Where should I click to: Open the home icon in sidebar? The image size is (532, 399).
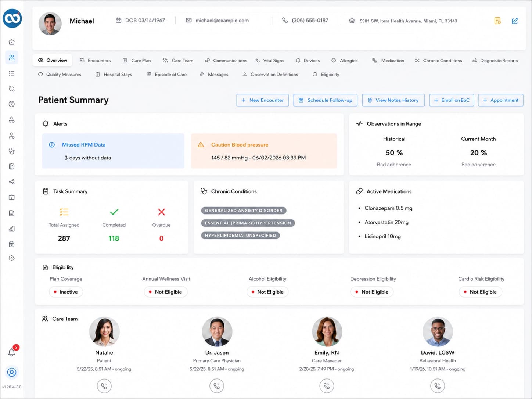[x=12, y=42]
